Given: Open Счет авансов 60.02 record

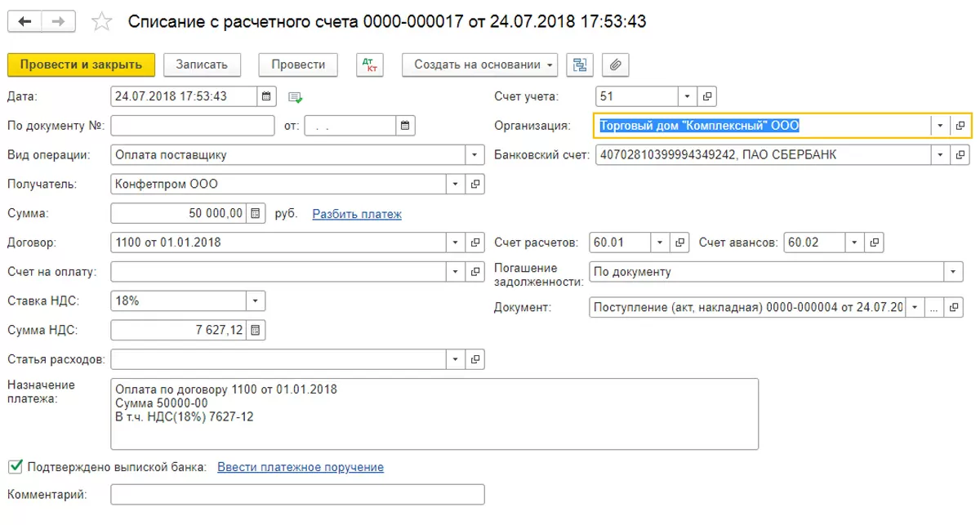Looking at the screenshot, I should point(874,242).
